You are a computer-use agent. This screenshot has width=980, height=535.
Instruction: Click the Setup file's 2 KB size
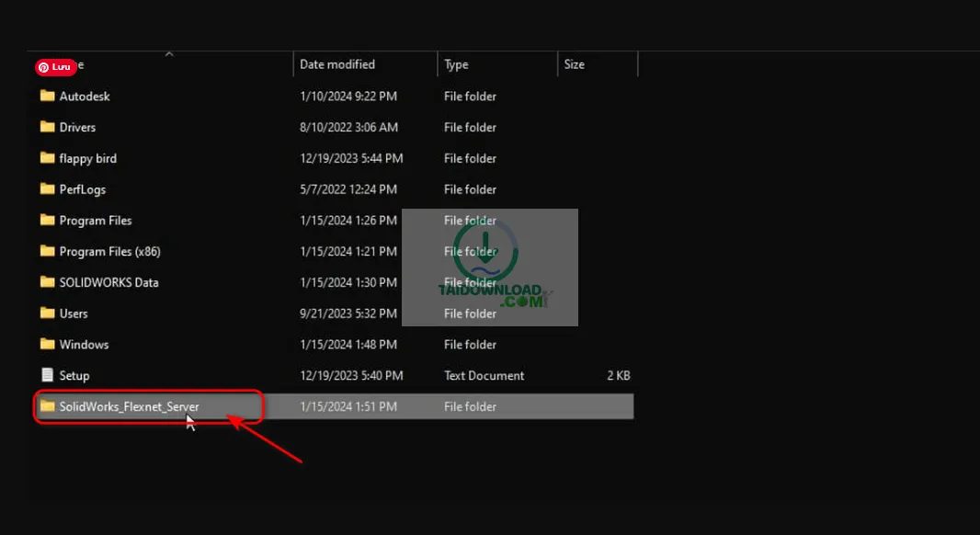[618, 375]
